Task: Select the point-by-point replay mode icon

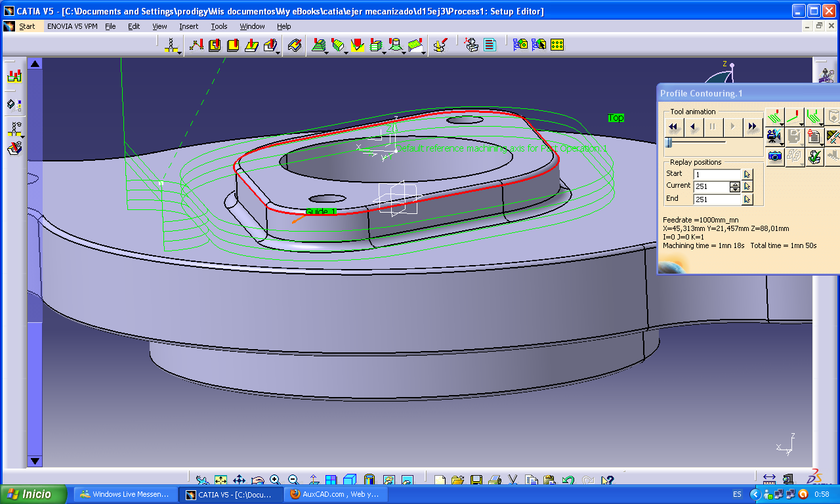Action: tap(794, 116)
